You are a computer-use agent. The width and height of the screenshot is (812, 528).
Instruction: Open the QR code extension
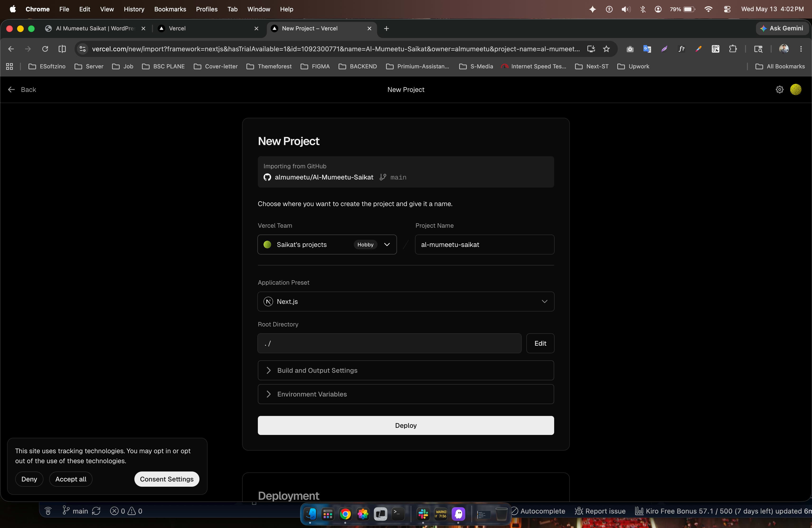click(715, 49)
